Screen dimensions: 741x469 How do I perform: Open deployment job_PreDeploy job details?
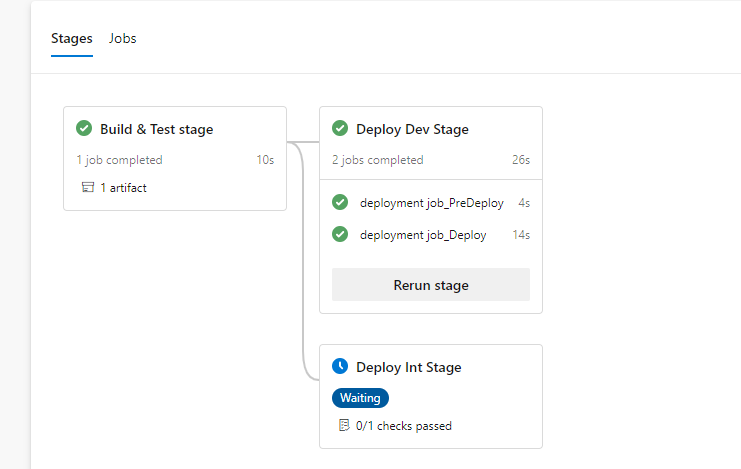[x=431, y=203]
